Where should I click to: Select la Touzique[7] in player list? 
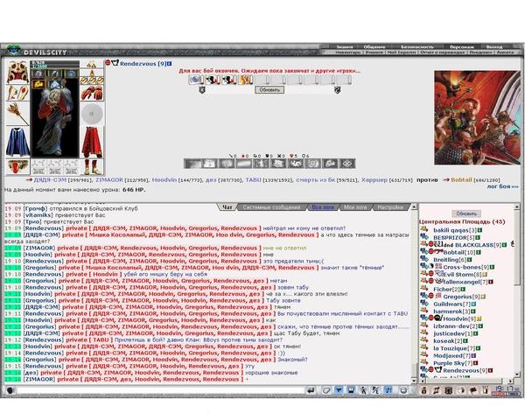(454, 348)
